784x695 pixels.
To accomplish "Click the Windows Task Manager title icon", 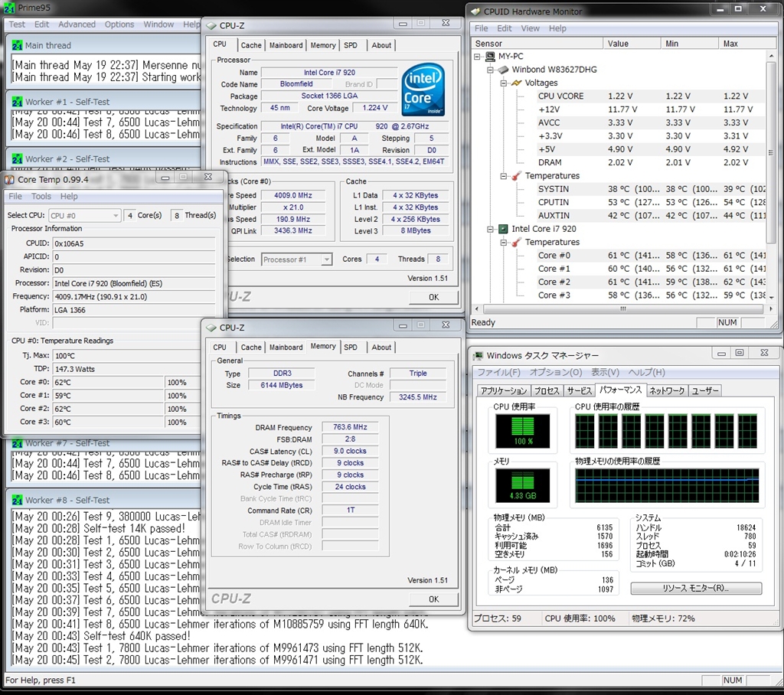I will [478, 356].
